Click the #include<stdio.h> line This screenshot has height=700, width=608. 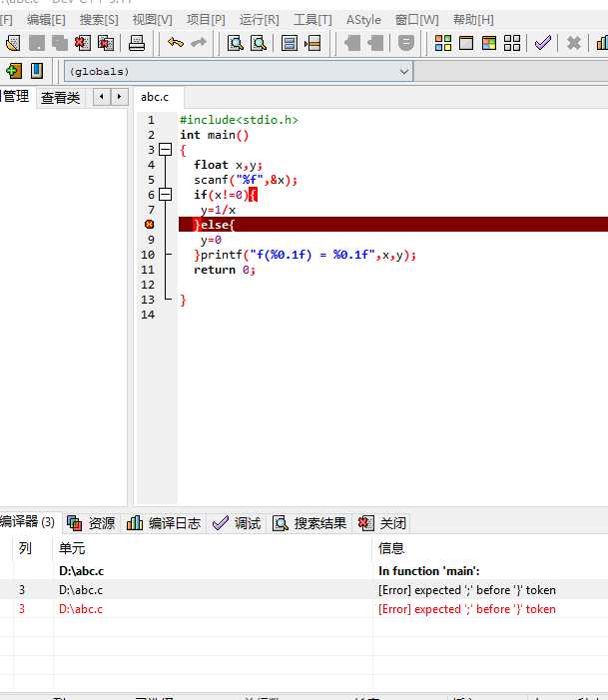click(x=239, y=120)
